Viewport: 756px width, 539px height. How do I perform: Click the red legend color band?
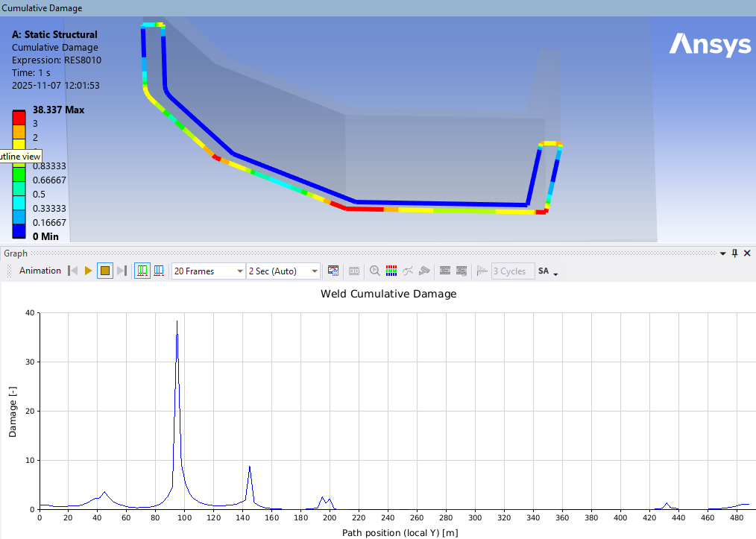pos(19,118)
